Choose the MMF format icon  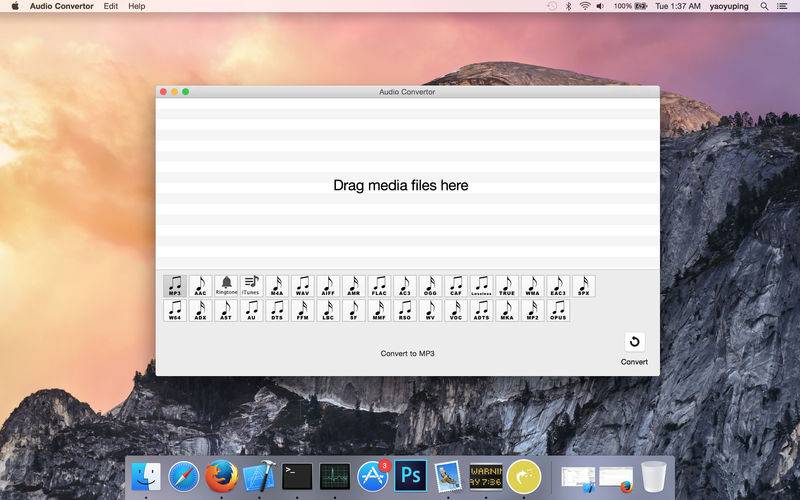click(x=379, y=310)
